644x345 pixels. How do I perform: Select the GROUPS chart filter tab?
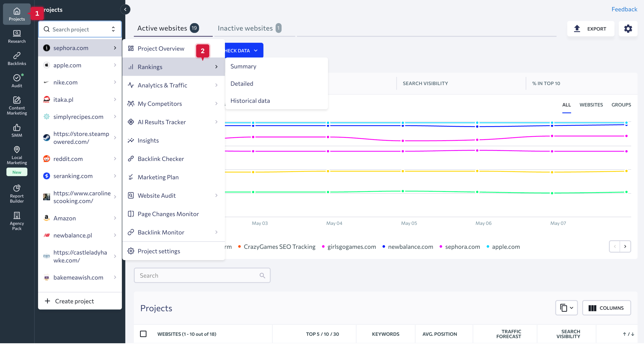pyautogui.click(x=621, y=105)
